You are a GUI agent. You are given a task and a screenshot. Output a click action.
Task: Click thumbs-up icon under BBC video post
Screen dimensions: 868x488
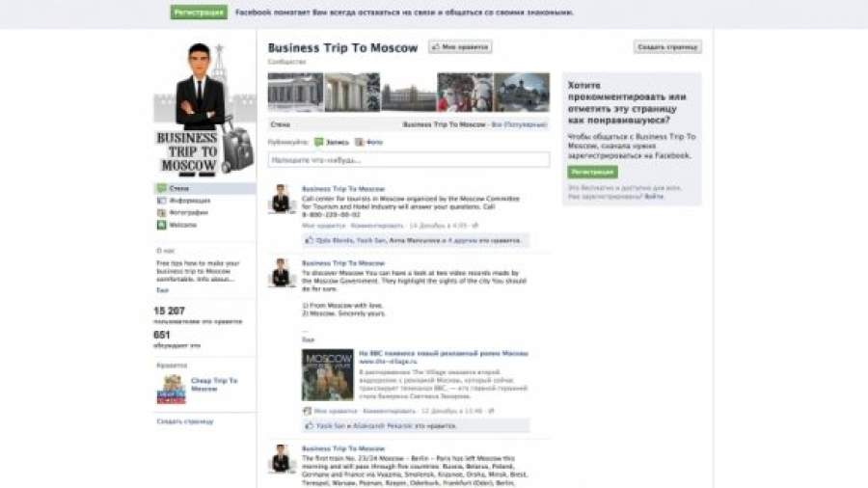point(310,425)
